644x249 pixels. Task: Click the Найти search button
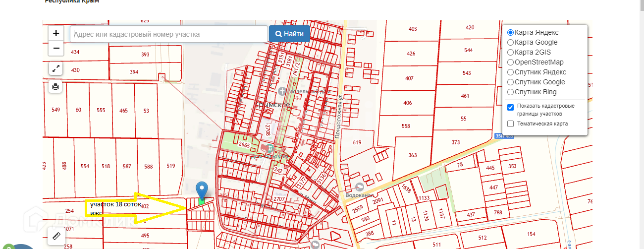289,34
